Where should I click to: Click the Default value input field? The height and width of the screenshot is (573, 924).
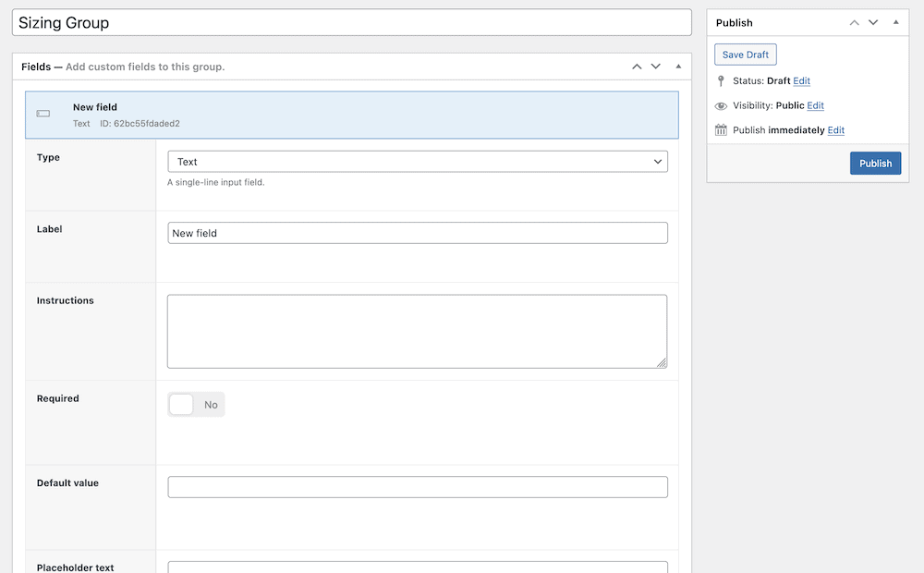pos(418,487)
